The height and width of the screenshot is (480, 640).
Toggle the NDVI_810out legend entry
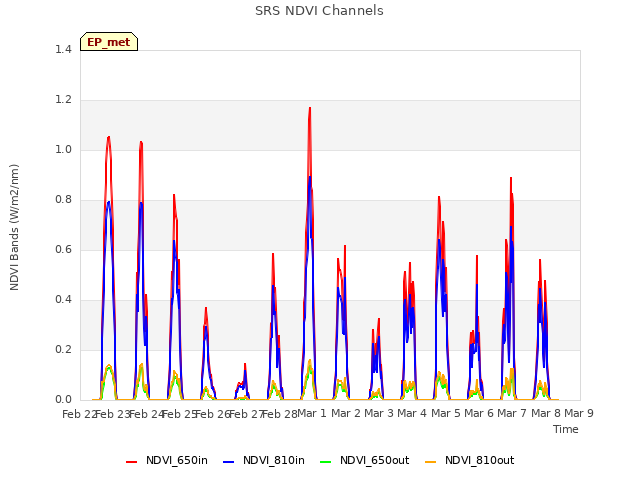469,460
